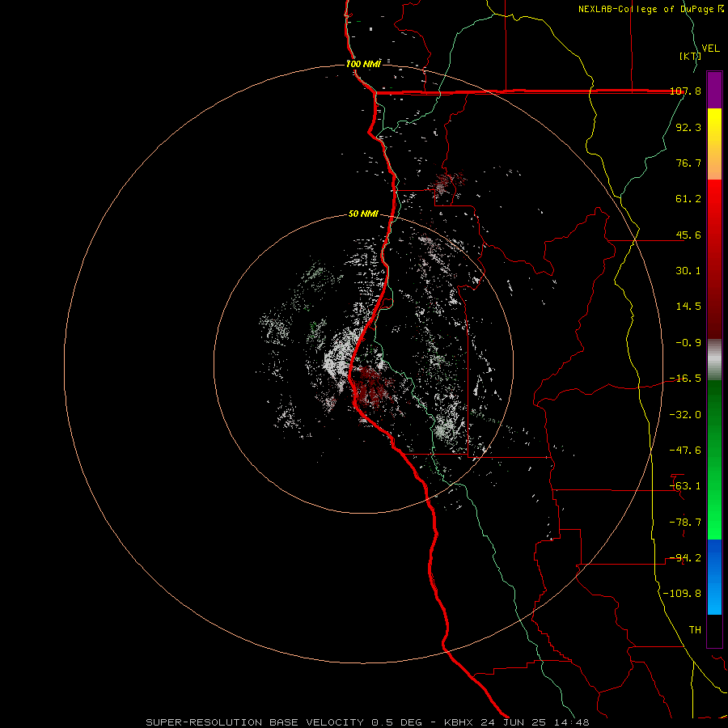The width and height of the screenshot is (728, 728).
Task: Click the -109.8 velocity scale value
Action: click(682, 594)
